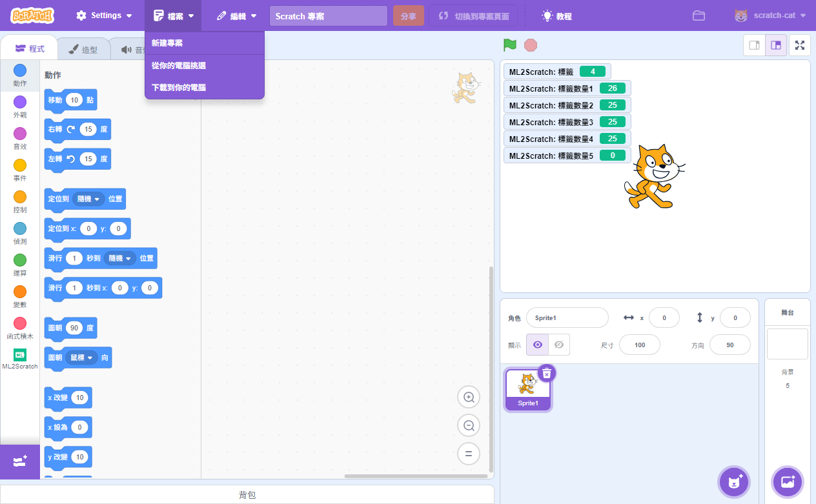Select the 控制 control category
This screenshot has width=816, height=504.
pos(20,202)
